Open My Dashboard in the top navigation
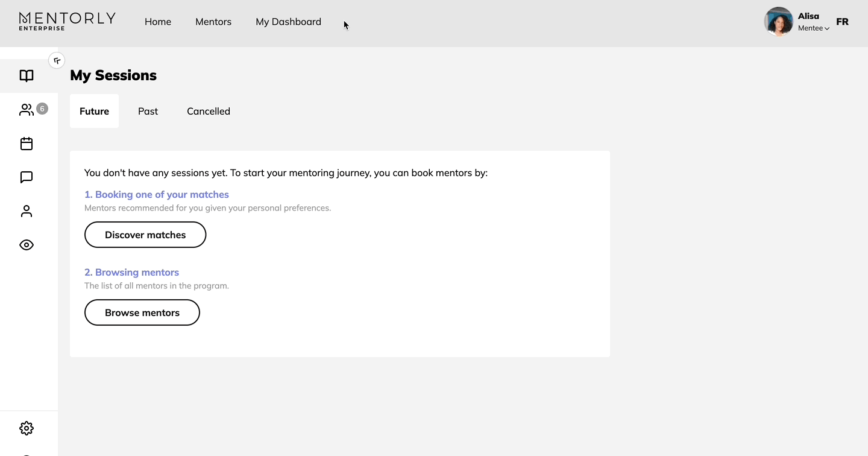 point(288,22)
